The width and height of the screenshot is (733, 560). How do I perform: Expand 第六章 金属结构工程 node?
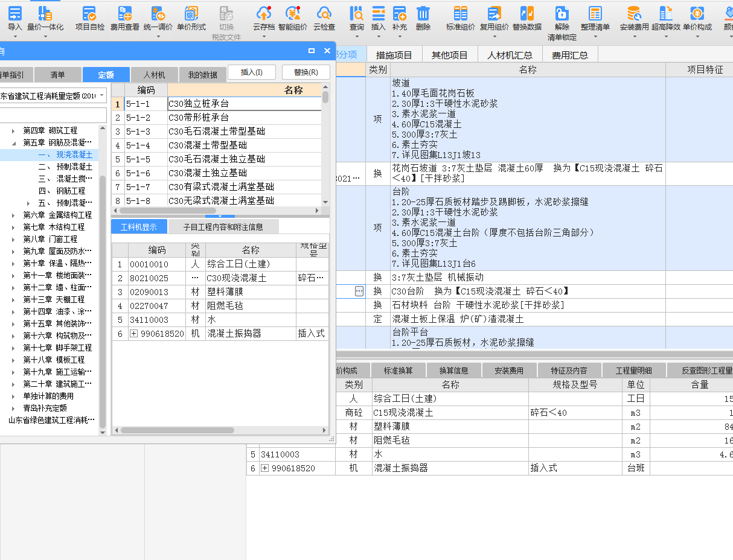coord(14,215)
